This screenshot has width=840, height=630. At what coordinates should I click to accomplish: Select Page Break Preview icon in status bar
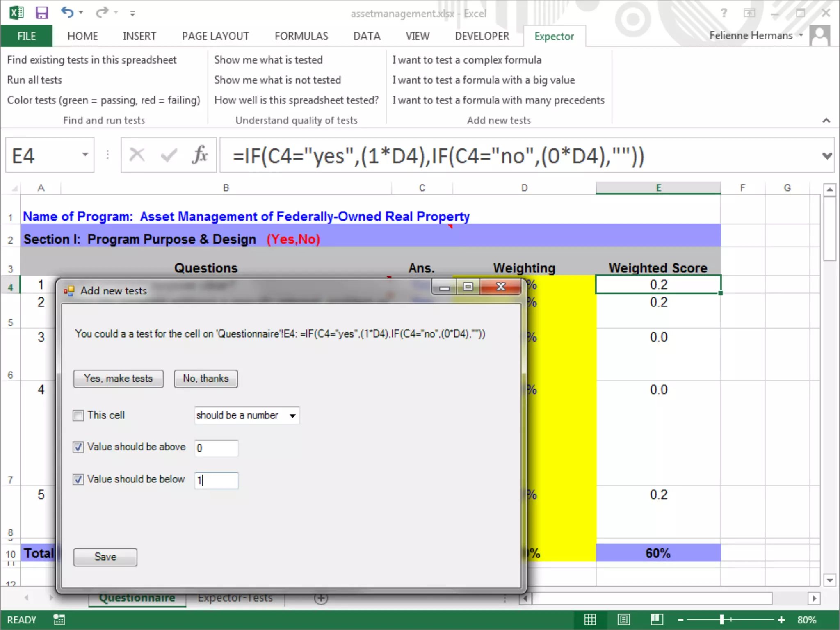click(657, 619)
